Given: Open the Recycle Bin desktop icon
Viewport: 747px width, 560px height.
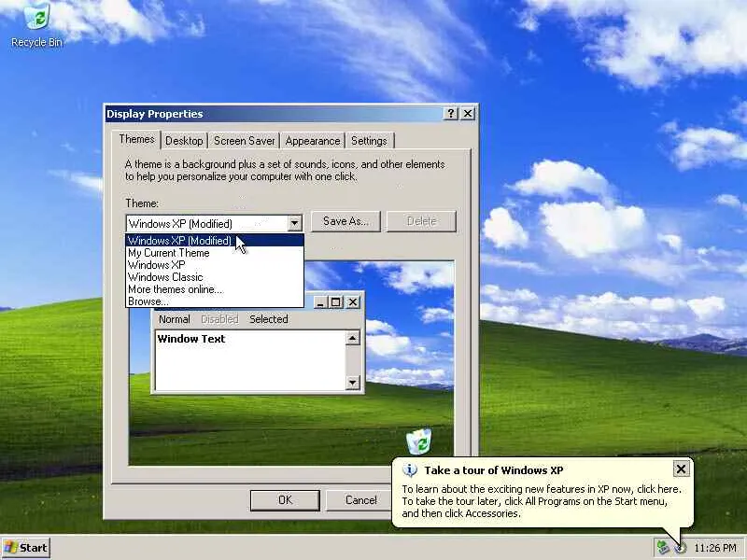Looking at the screenshot, I should pyautogui.click(x=36, y=26).
